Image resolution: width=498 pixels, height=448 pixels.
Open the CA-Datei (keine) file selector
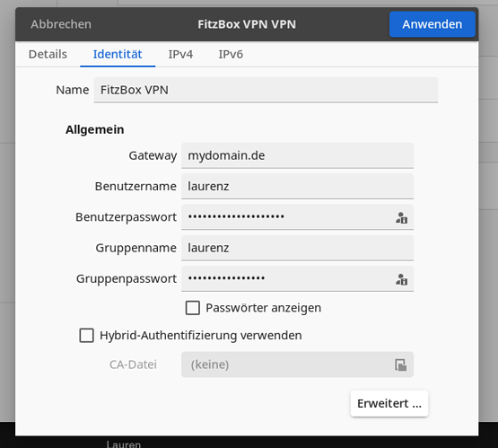(x=297, y=365)
